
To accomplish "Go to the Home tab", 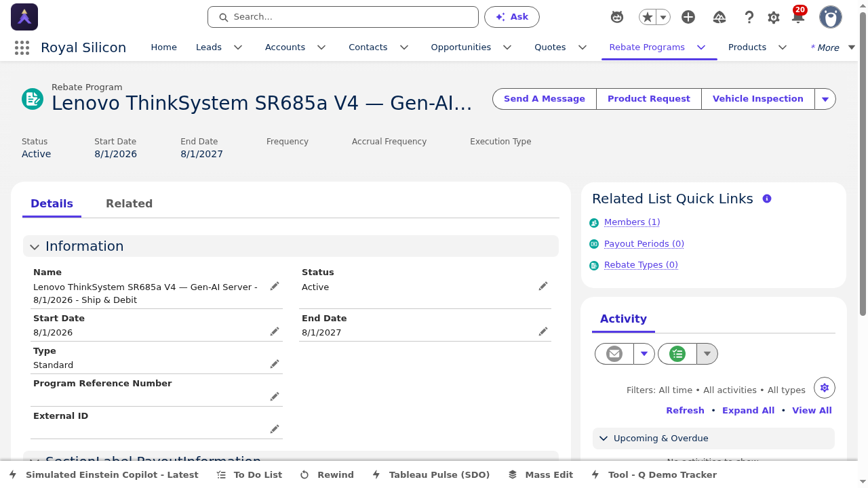I will [x=163, y=47].
